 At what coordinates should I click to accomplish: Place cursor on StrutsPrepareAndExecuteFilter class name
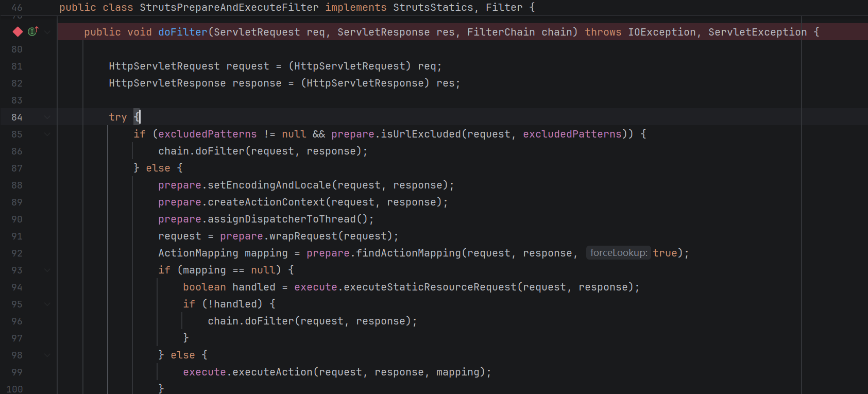point(229,7)
